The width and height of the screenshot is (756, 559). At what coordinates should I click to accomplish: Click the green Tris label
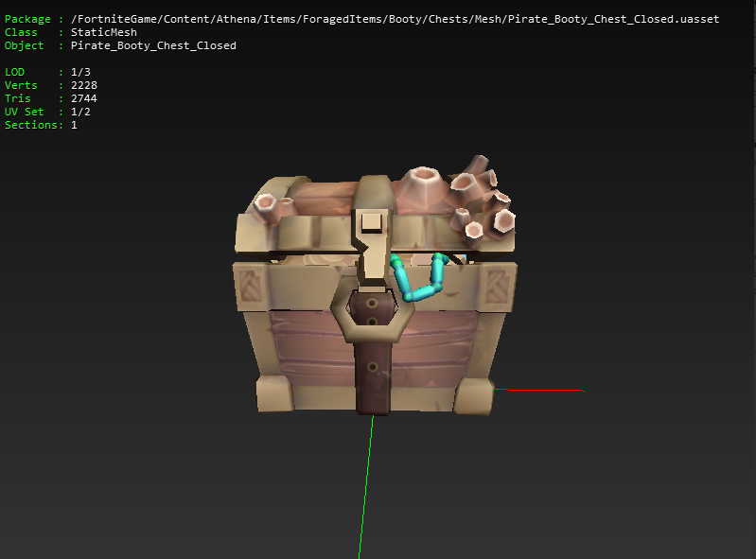[x=17, y=98]
